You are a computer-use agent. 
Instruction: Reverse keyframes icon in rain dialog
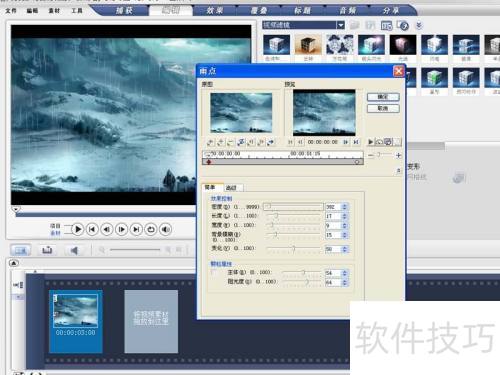pyautogui.click(x=241, y=142)
